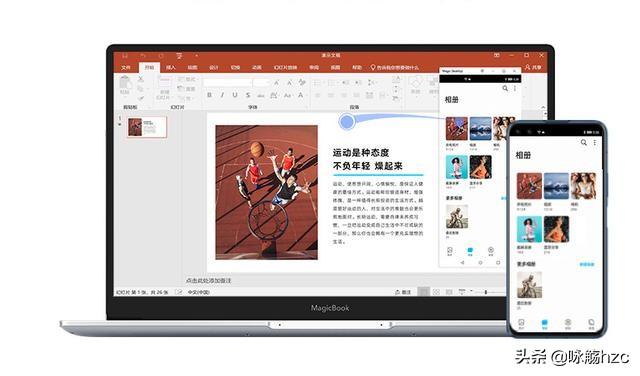
Task: Switch to the 插入 (Insert) ribbon tab
Action: click(171, 67)
